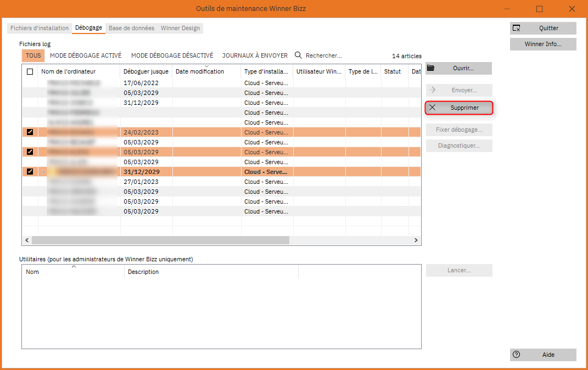588x370 pixels.
Task: Click the bold Cloud - Serve... cell
Action: [x=267, y=172]
